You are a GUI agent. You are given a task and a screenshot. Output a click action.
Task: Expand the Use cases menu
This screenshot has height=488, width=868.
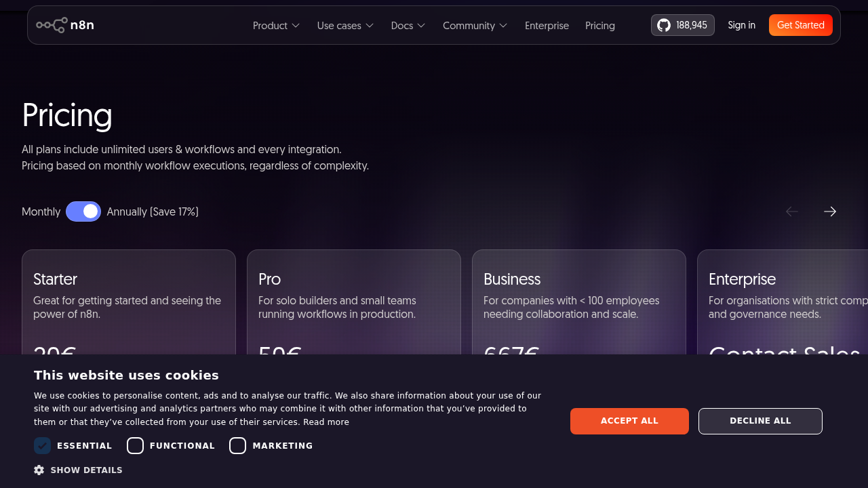click(345, 26)
